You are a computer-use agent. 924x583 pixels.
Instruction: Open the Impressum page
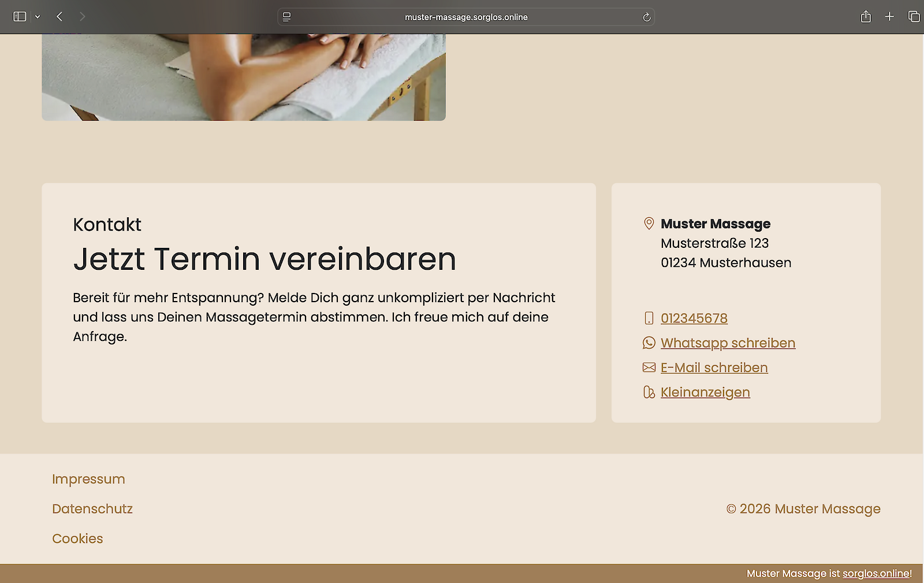coord(88,479)
